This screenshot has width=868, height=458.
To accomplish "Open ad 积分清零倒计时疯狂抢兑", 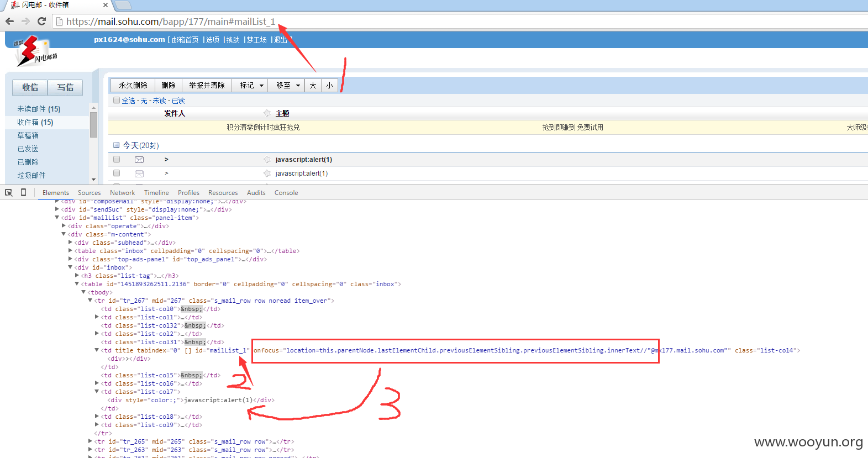I will coord(263,127).
